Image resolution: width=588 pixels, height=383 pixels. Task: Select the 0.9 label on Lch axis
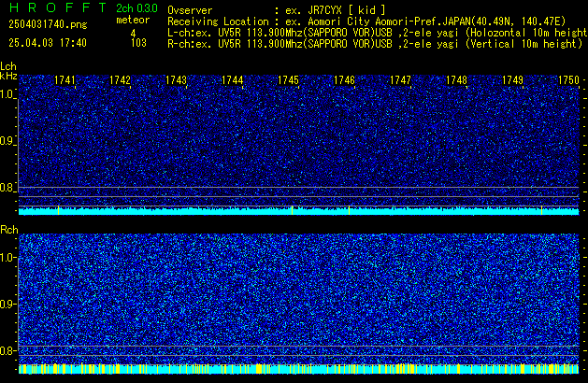[7, 141]
